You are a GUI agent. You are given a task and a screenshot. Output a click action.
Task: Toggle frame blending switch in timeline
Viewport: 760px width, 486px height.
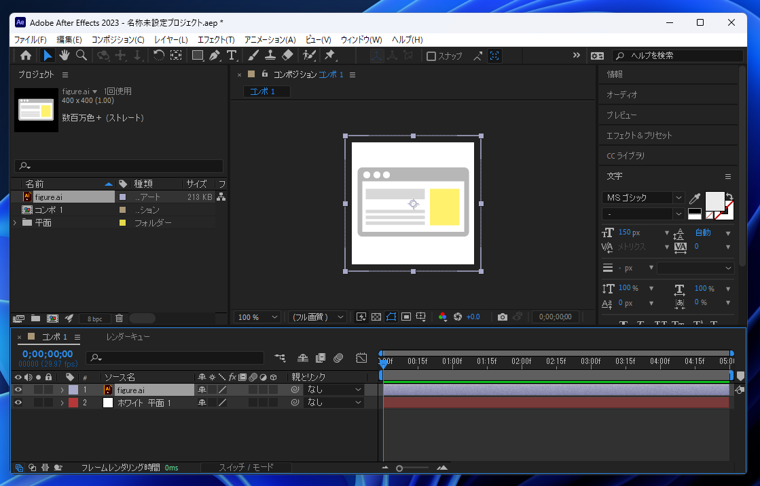[x=320, y=358]
